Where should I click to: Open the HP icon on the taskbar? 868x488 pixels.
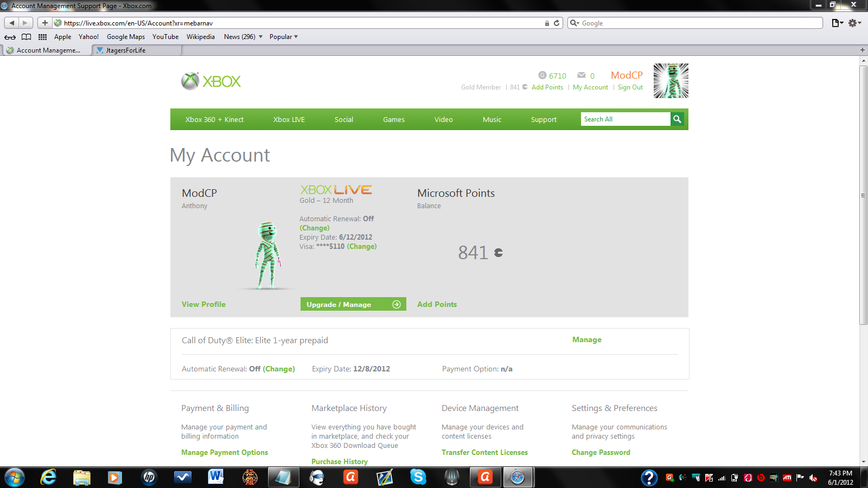click(x=149, y=478)
